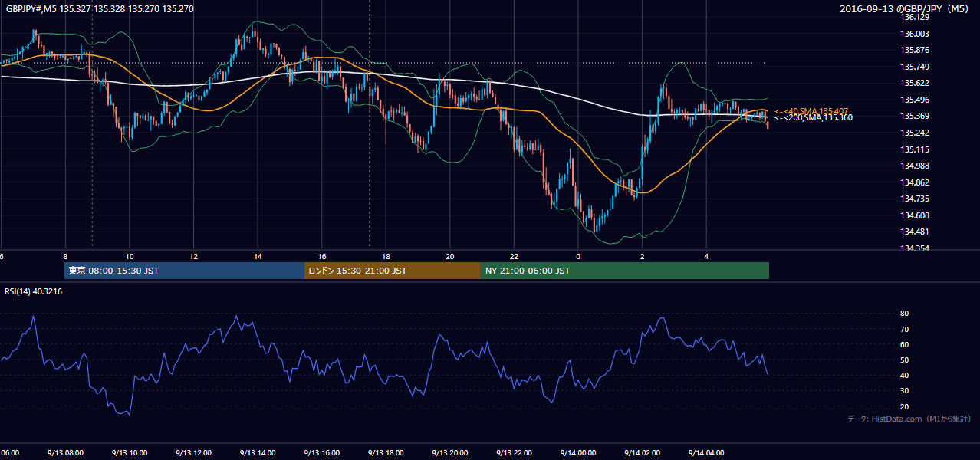Click hour label 12 under price chart
The width and height of the screenshot is (980, 460).
pyautogui.click(x=193, y=257)
